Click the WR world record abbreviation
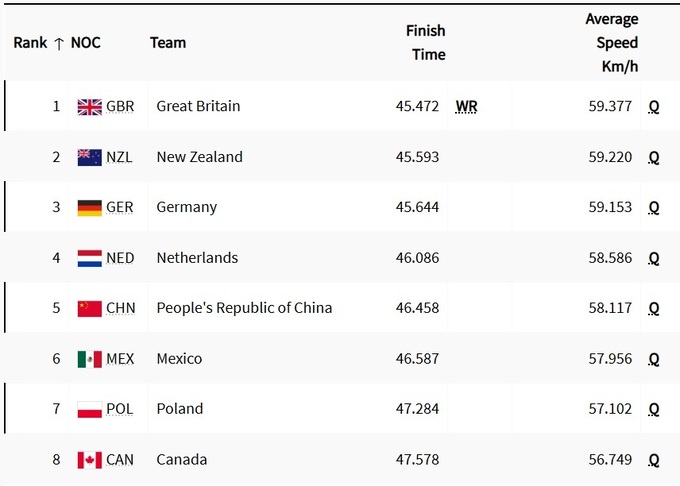The image size is (680, 486). click(466, 106)
